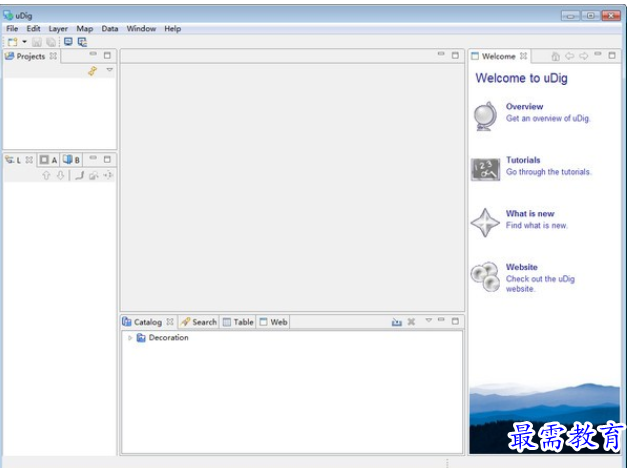Image resolution: width=632 pixels, height=468 pixels.
Task: Click the second blue monitor-with-cursor toolbar icon
Action: [82, 42]
